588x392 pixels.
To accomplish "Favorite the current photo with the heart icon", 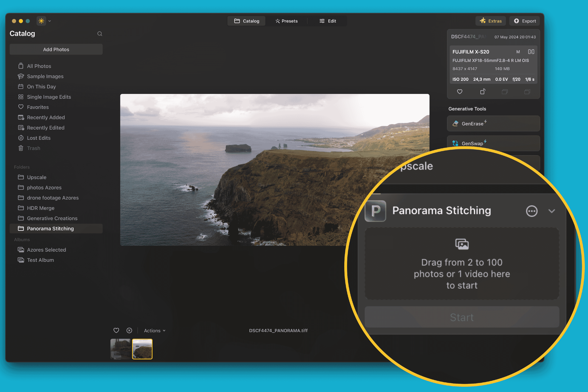I will (x=116, y=330).
